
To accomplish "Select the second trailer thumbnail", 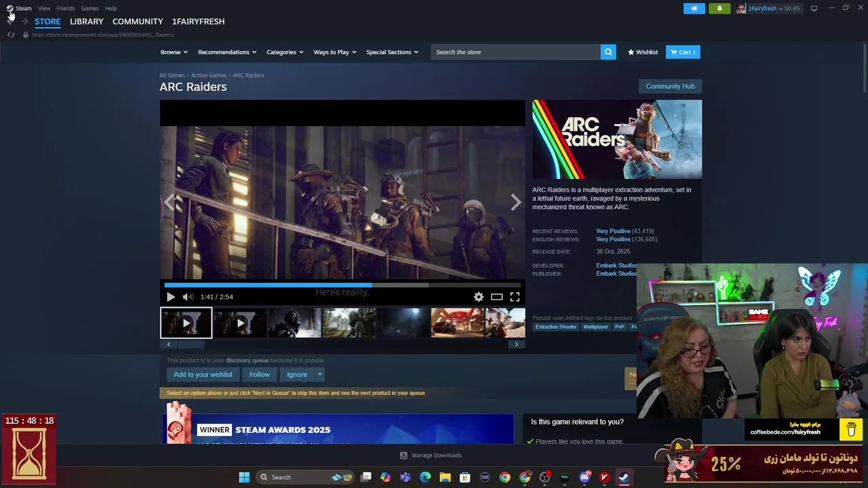I will [x=240, y=323].
